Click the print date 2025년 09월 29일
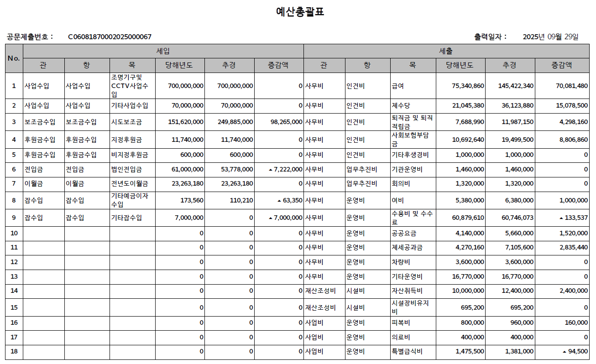Viewport: 596px width, 364px height. [550, 37]
